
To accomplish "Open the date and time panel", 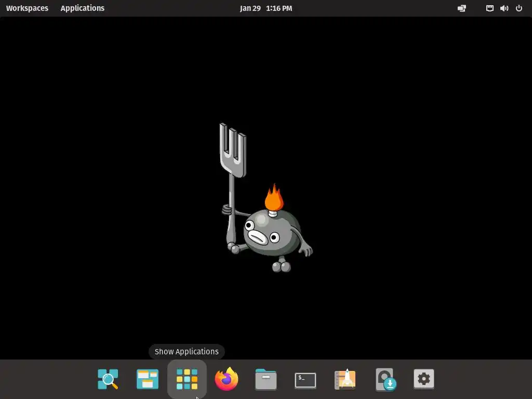I will 266,8.
